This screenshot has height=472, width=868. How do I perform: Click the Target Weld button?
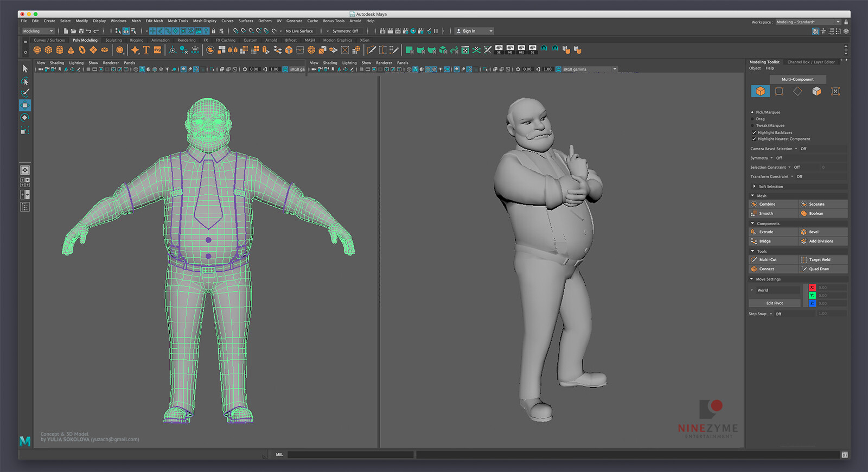click(823, 259)
